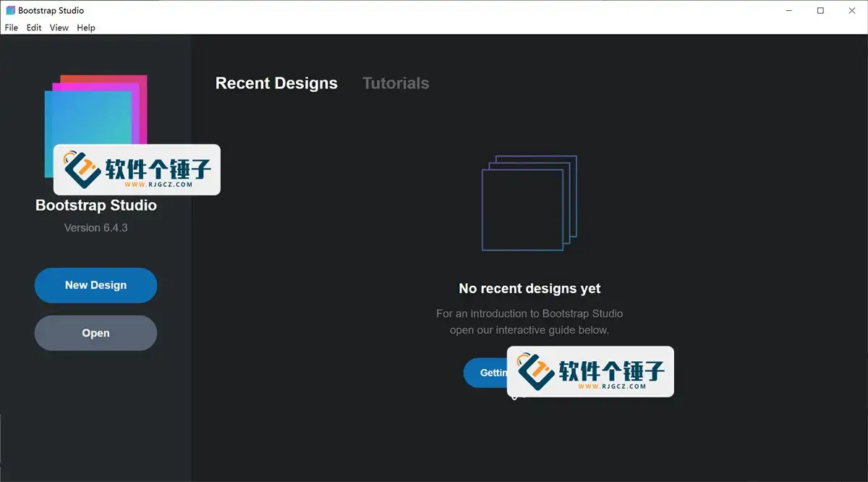This screenshot has height=482, width=868.
Task: Open the Help menu
Action: 86,28
